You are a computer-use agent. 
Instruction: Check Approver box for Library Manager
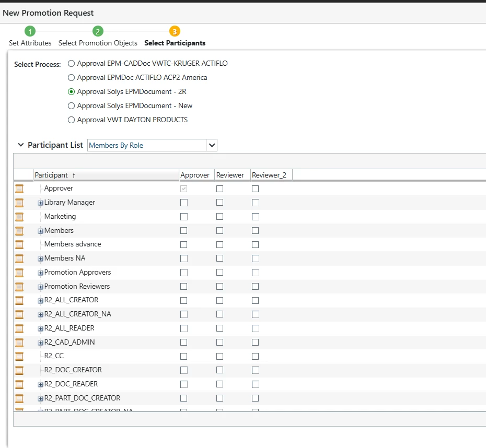point(184,203)
